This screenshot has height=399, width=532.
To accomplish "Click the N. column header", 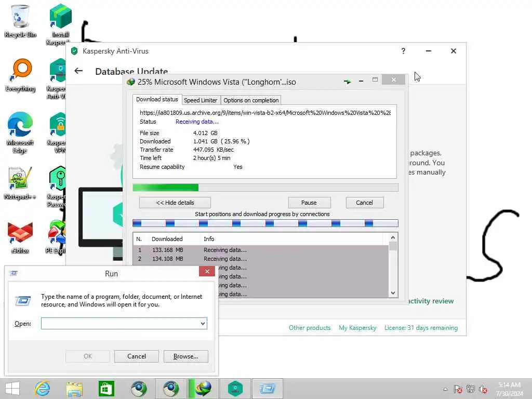I will (139, 239).
